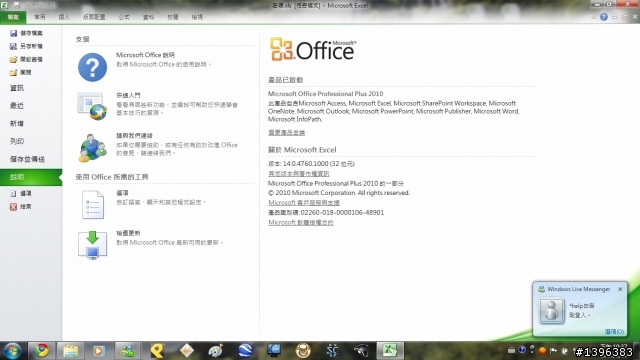Open the 版面配置 (Page Layout) tab
Image resolution: width=640 pixels, height=360 pixels.
click(94, 17)
